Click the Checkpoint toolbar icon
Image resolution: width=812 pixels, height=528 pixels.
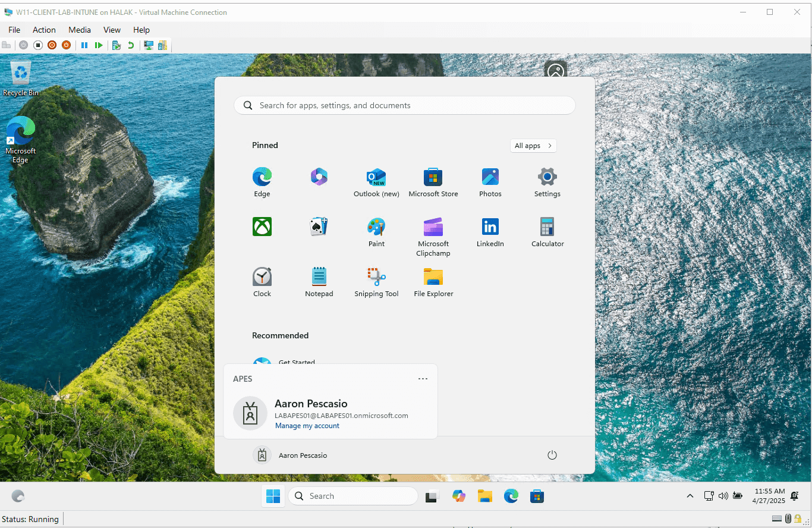(117, 45)
